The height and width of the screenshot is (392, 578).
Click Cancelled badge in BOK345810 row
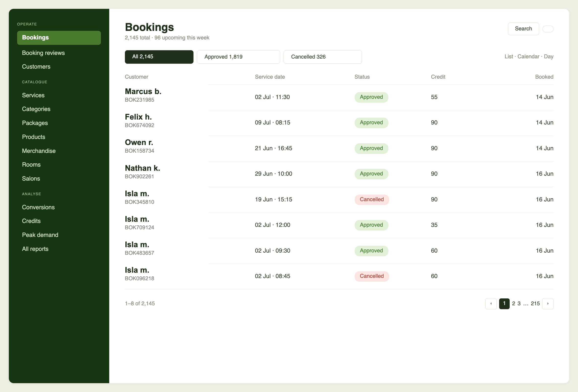click(372, 199)
